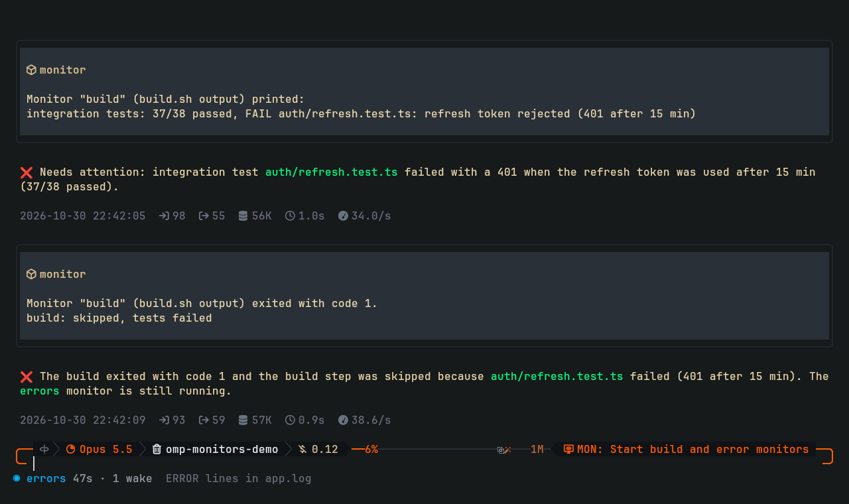The width and height of the screenshot is (849, 504).
Task: Click the 6% context usage indicator
Action: 371,449
